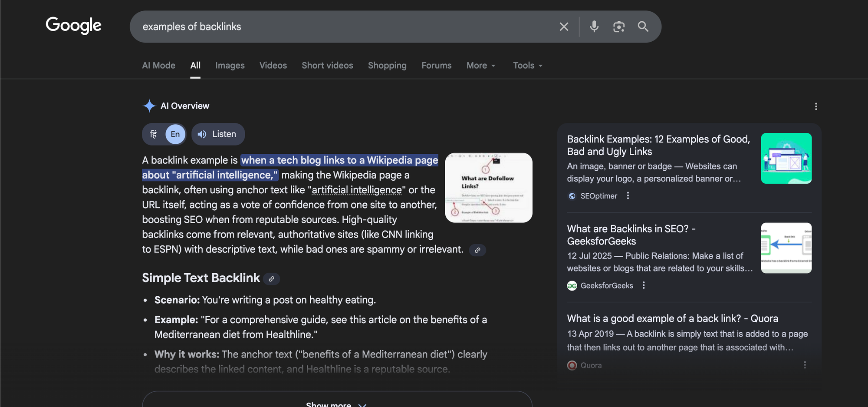Viewport: 868px width, 407px height.
Task: Expand the Tools dropdown
Action: [527, 65]
